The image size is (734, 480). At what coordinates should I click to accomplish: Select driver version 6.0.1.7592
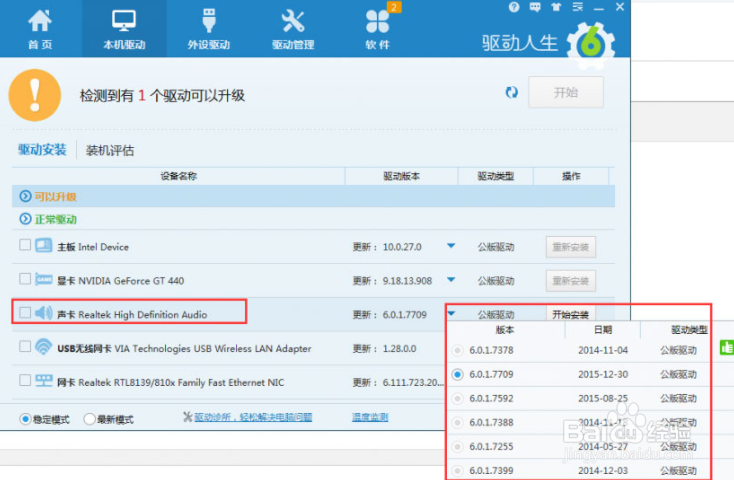[458, 399]
